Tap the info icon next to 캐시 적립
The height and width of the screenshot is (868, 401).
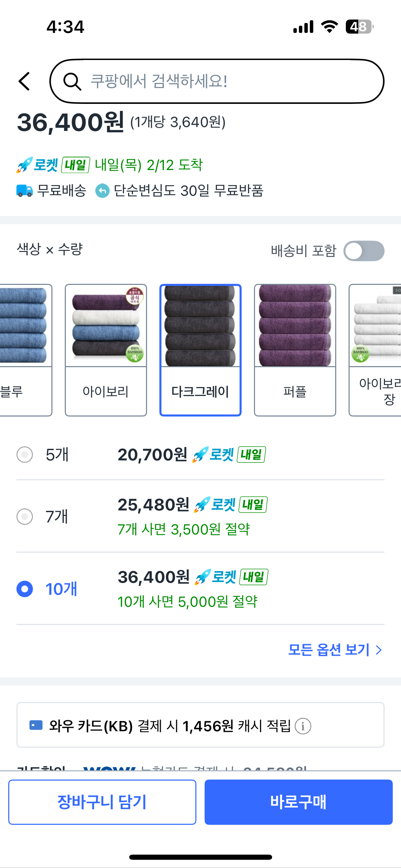303,726
